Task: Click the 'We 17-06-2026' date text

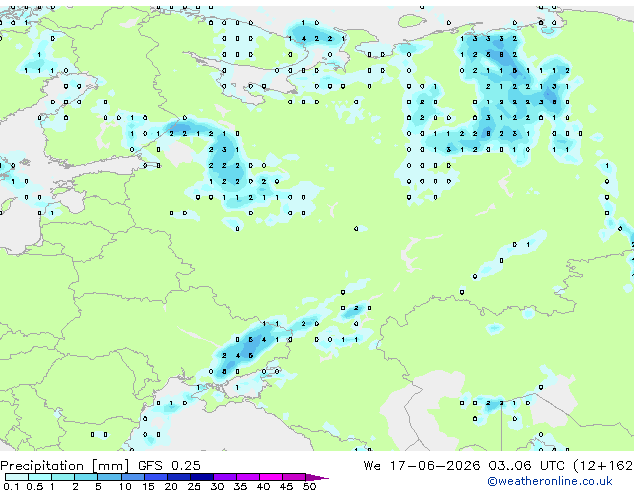Action: point(422,466)
